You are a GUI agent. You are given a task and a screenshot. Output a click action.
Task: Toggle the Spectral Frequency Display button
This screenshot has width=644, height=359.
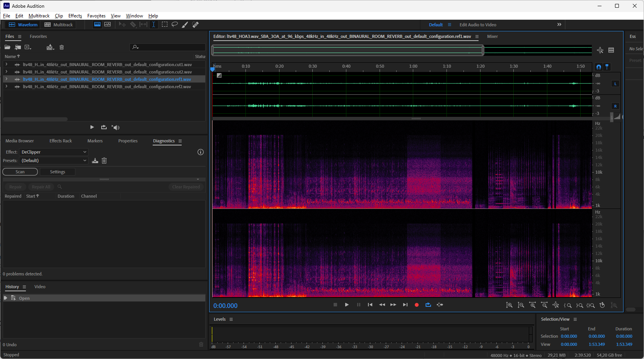tap(97, 24)
